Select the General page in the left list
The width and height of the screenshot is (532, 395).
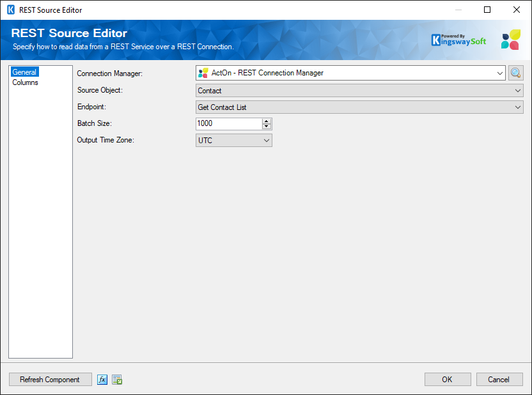click(24, 72)
